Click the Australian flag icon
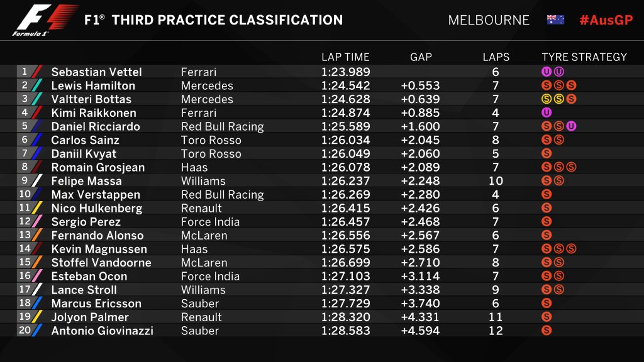644x362 pixels. pos(555,19)
